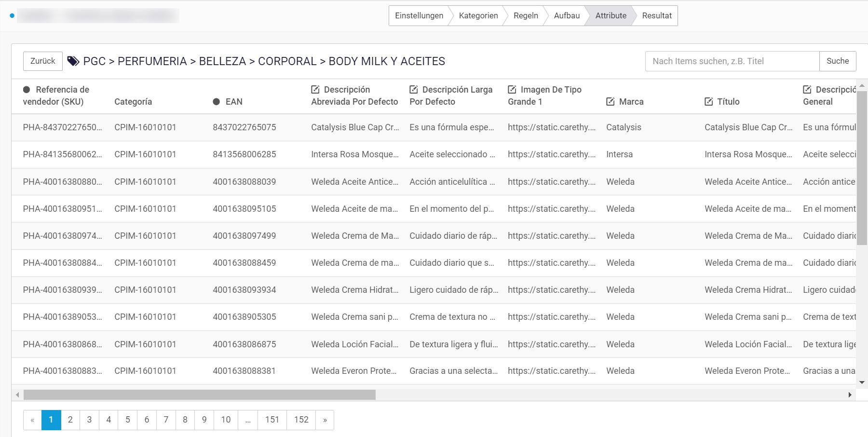The height and width of the screenshot is (437, 868).
Task: Click the vertical scrollbar thumb
Action: click(x=862, y=168)
